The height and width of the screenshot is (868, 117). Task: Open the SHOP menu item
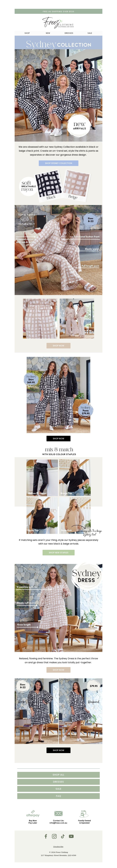click(27, 33)
